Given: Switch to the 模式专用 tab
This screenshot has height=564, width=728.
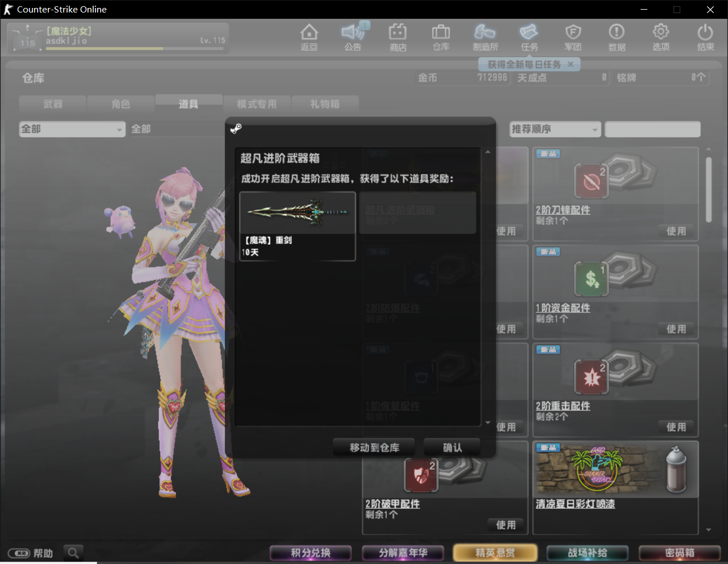Looking at the screenshot, I should [257, 104].
